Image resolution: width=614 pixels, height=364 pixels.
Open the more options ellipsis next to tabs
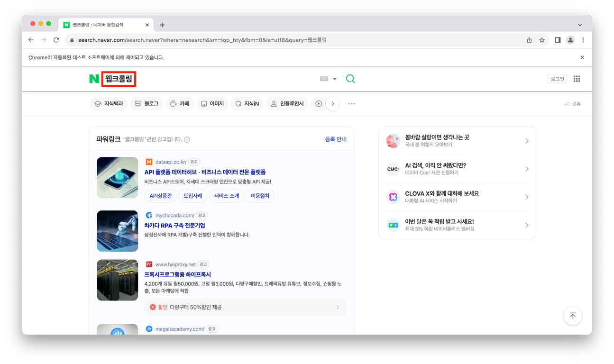(x=351, y=103)
